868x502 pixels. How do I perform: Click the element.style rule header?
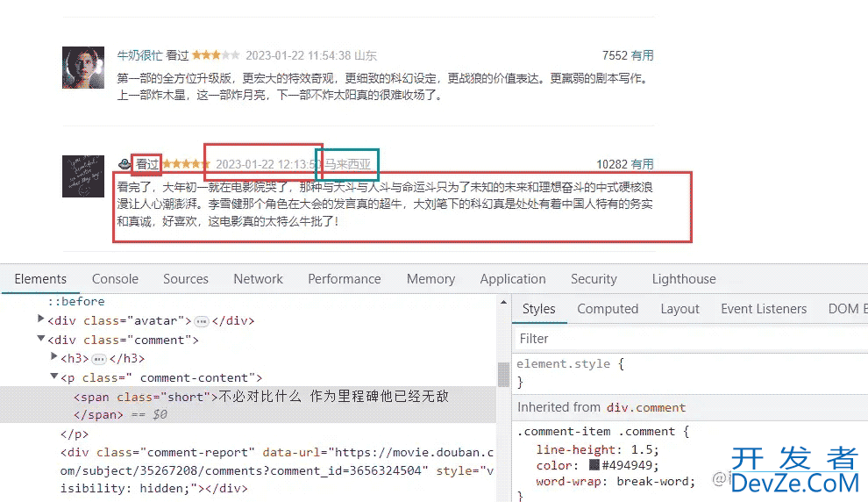[570, 364]
